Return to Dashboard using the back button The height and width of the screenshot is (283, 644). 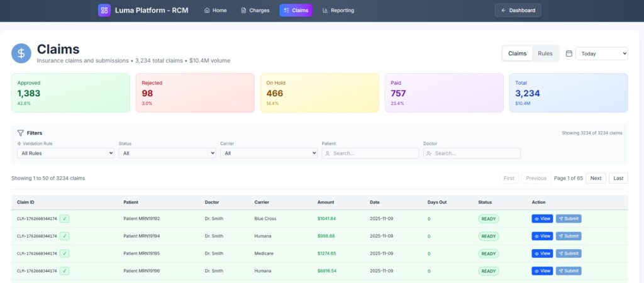point(518,10)
